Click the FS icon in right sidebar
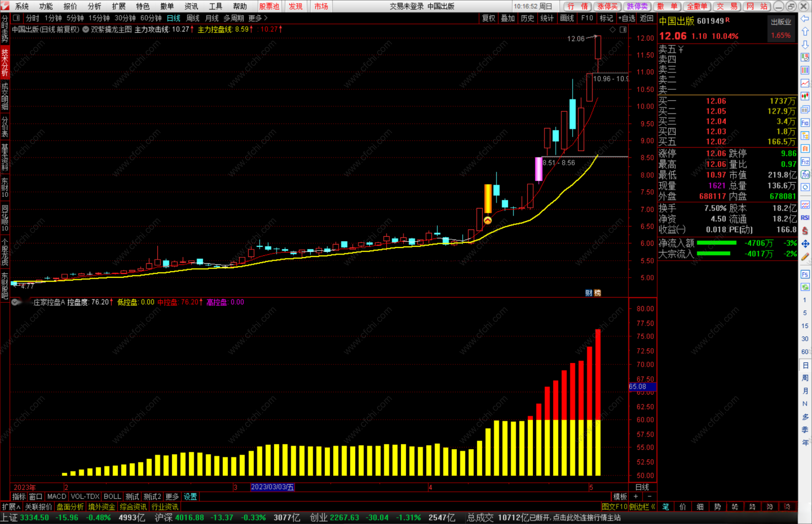The width and height of the screenshot is (812, 524). [805, 274]
